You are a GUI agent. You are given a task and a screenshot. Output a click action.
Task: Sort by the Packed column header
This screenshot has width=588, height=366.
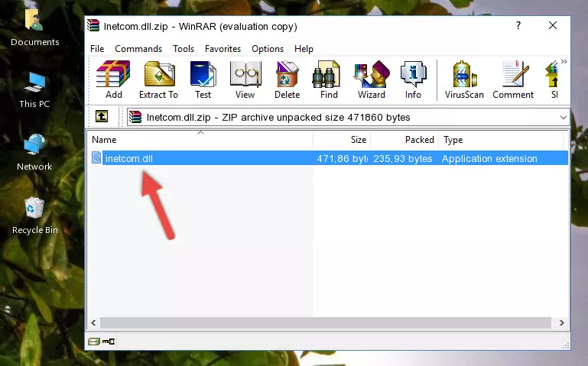coord(404,140)
